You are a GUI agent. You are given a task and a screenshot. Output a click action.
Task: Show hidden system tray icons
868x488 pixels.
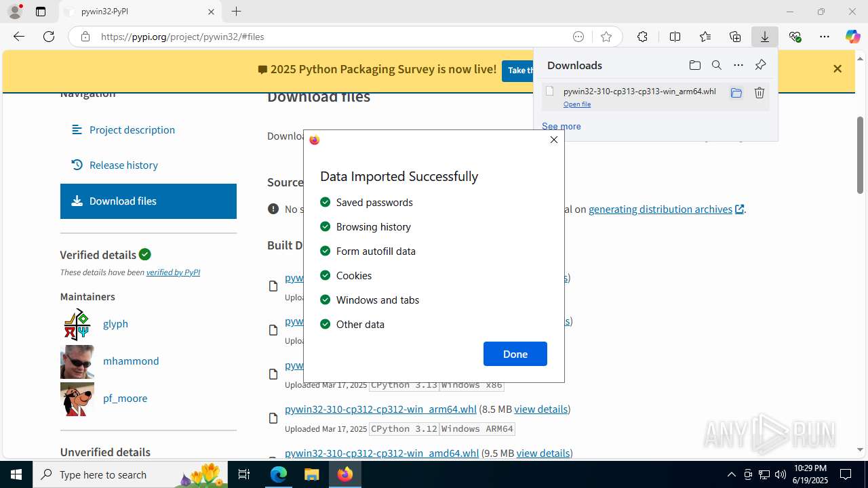click(x=731, y=474)
